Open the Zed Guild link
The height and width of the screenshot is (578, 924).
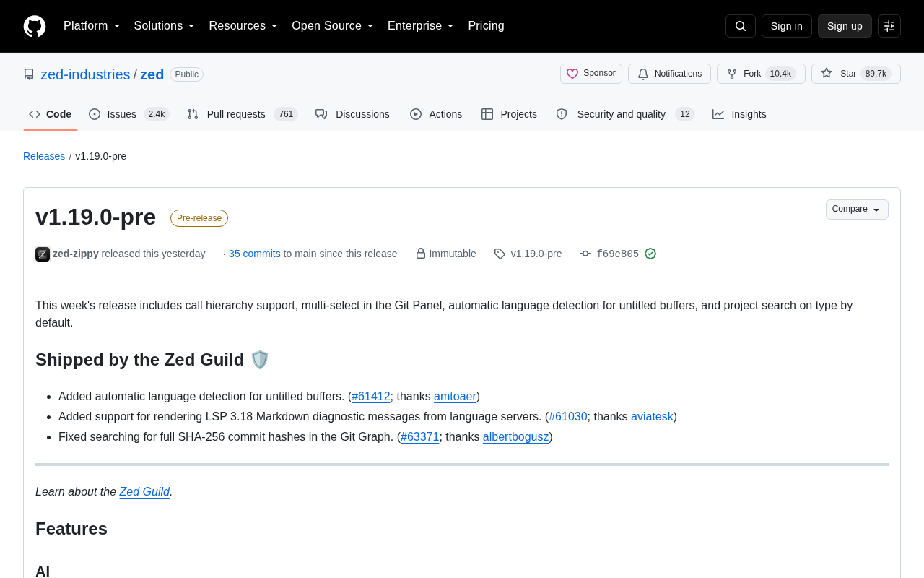144,492
